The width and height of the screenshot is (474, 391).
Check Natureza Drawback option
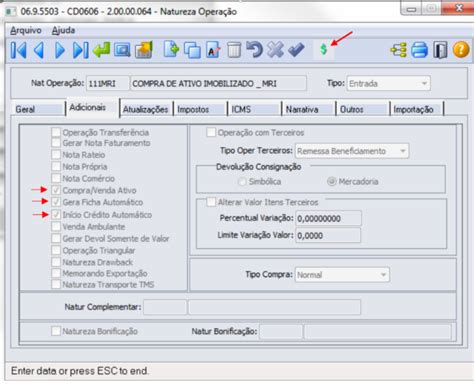56,262
